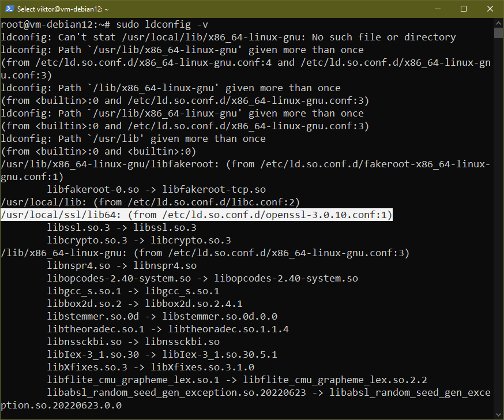504x420 pixels.
Task: Click the "Path `/usr/lib' given more than once" line
Action: [133, 138]
